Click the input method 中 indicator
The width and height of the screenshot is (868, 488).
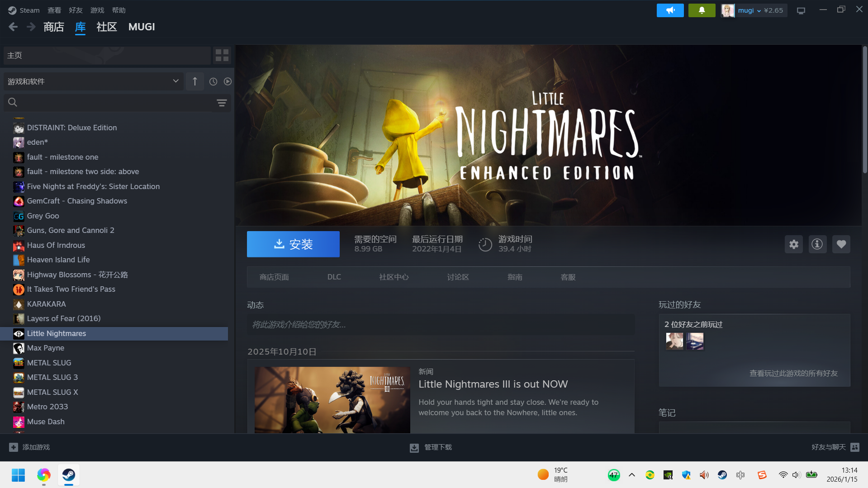click(x=740, y=475)
